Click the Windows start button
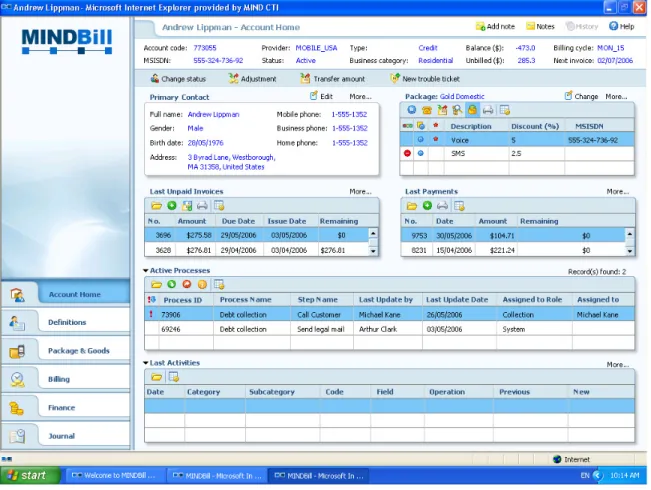 [x=30, y=475]
